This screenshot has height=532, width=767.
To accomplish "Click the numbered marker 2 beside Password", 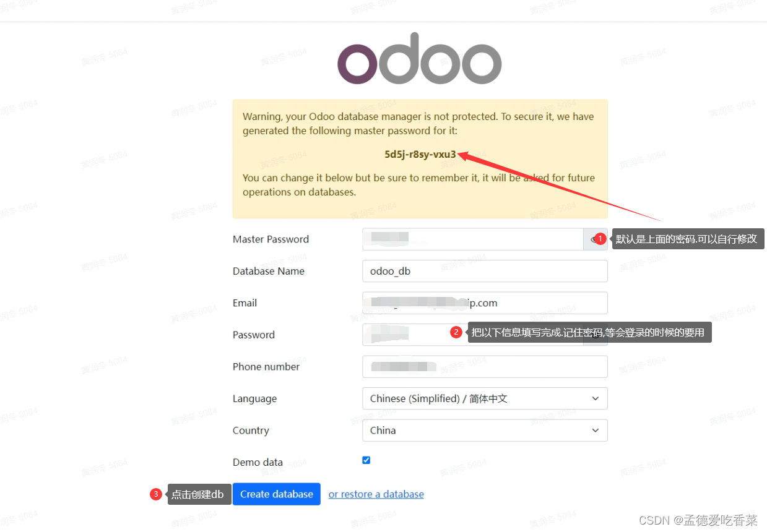I will tap(456, 332).
